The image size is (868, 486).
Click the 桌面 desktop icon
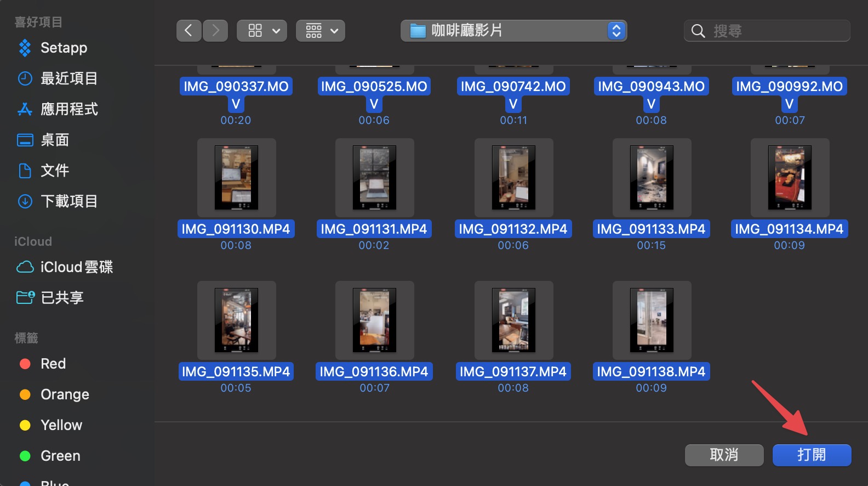(25, 140)
